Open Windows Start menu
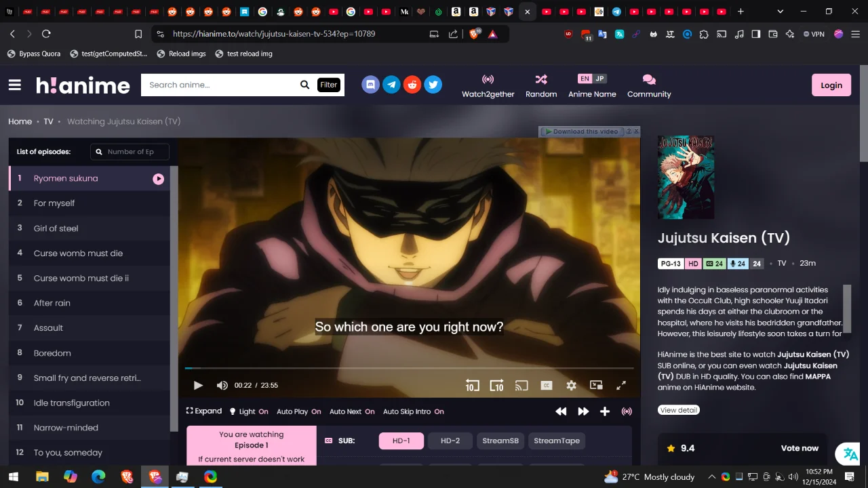Image resolution: width=868 pixels, height=488 pixels. (x=13, y=476)
